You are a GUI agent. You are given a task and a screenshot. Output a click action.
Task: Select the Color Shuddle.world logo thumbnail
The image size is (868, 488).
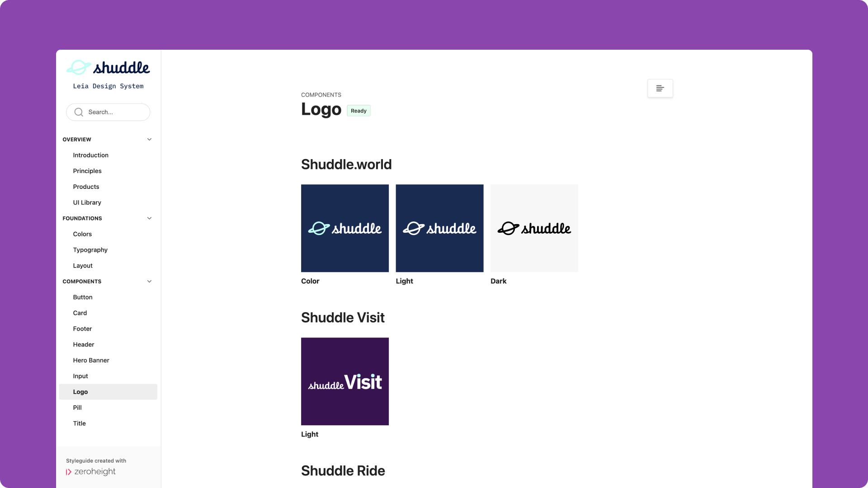[x=345, y=228]
